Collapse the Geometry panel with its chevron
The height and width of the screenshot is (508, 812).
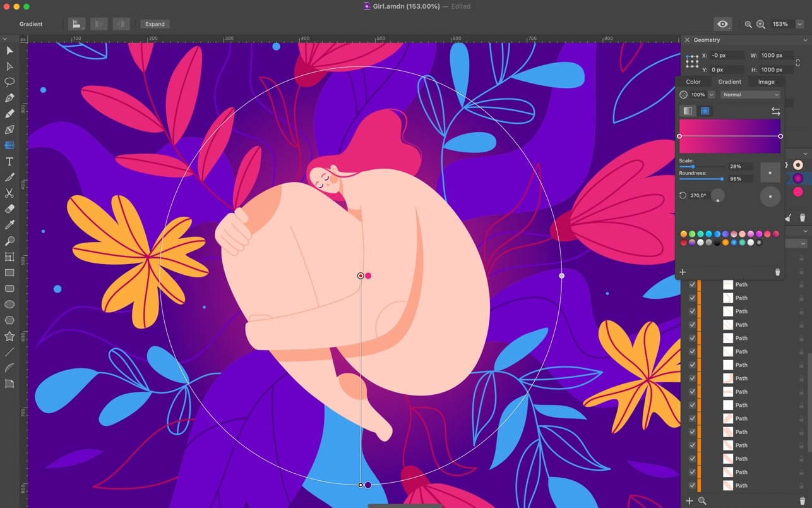tap(805, 40)
